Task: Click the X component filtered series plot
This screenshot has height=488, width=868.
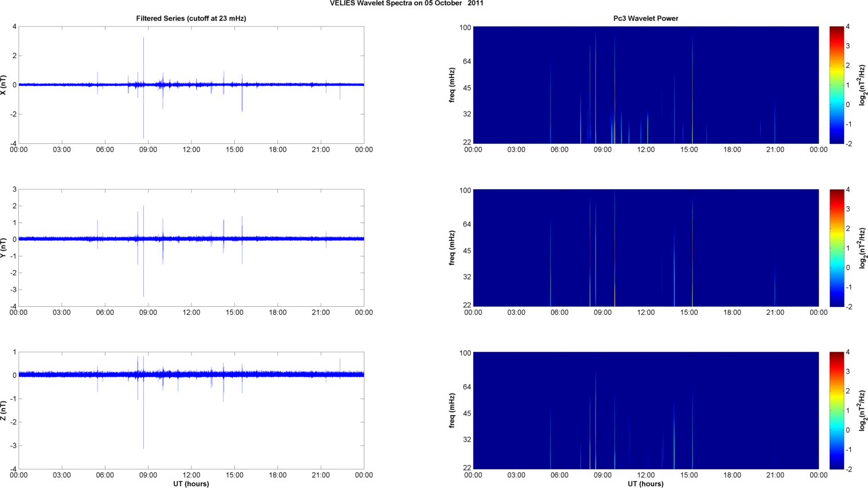Action: tap(191, 85)
